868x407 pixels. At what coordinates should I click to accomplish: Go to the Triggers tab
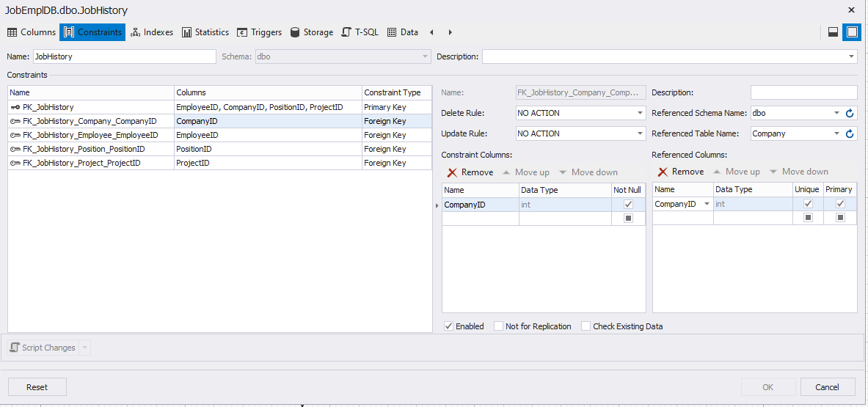(x=260, y=32)
